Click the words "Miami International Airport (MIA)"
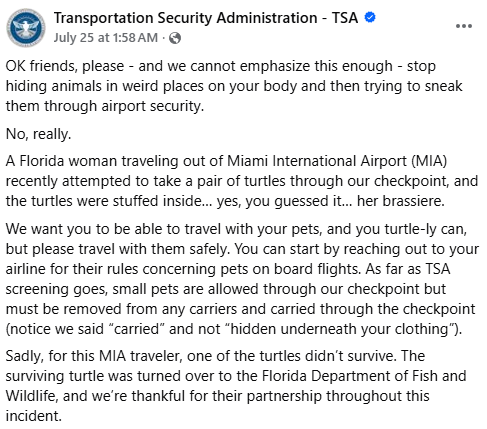 click(x=337, y=161)
